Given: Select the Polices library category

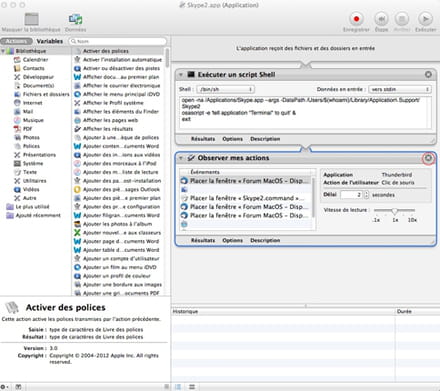Looking at the screenshot, I should pyautogui.click(x=31, y=146).
